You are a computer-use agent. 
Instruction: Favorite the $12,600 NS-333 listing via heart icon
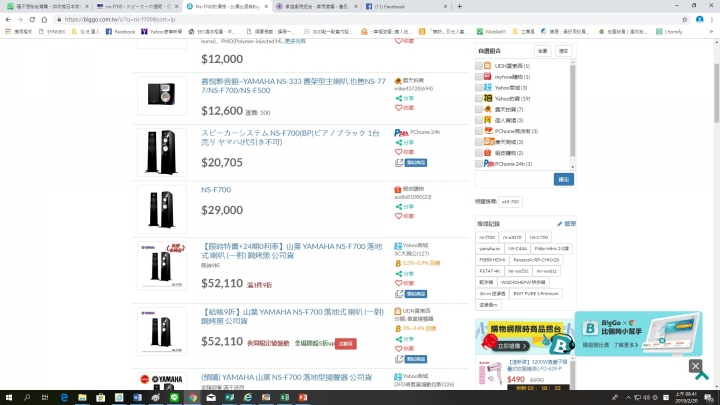399,107
